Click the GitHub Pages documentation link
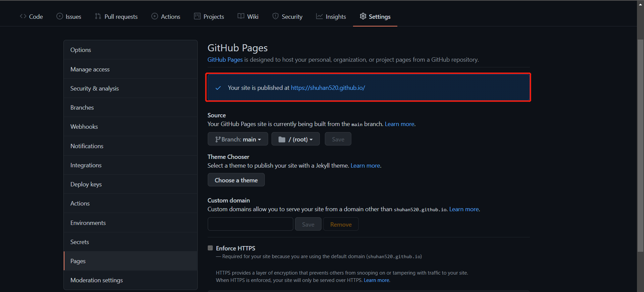The height and width of the screenshot is (292, 644). (225, 60)
